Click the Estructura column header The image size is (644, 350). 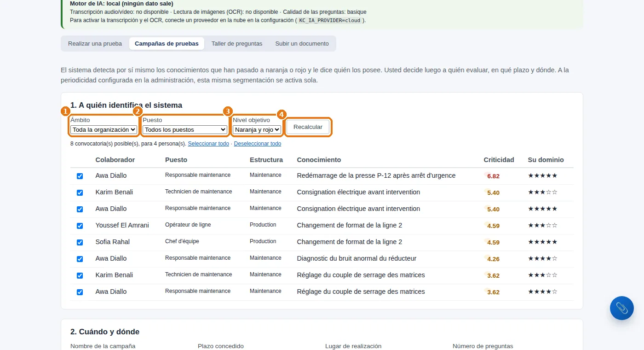coord(266,160)
